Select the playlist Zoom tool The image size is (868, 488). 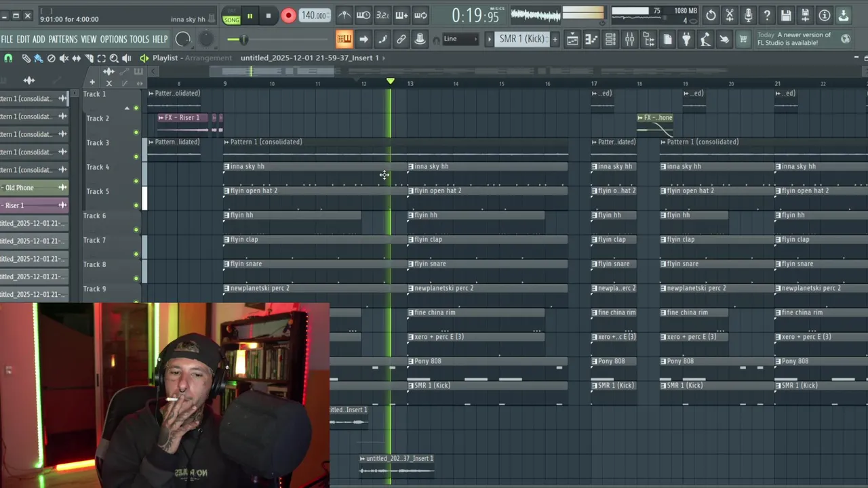[114, 58]
